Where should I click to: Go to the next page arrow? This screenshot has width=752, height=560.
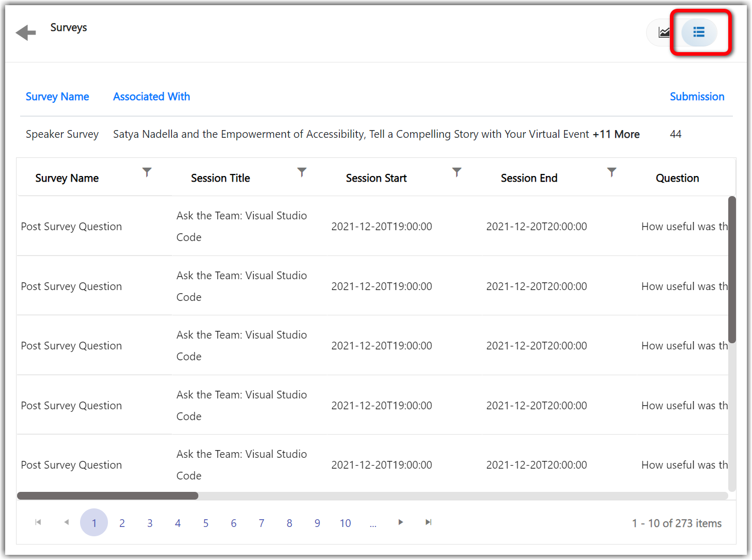400,522
